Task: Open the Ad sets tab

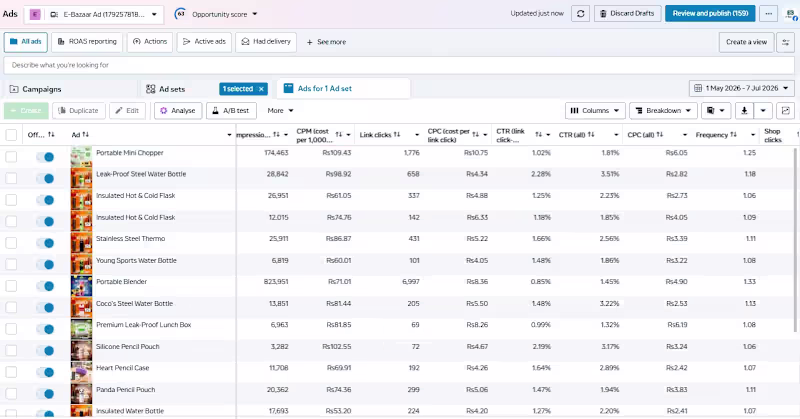Action: (165, 89)
